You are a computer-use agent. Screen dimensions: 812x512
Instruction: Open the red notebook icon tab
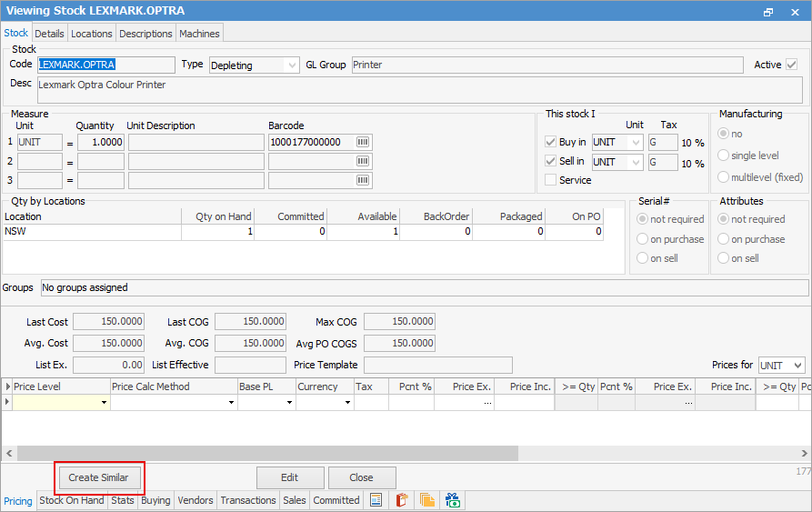pos(401,500)
